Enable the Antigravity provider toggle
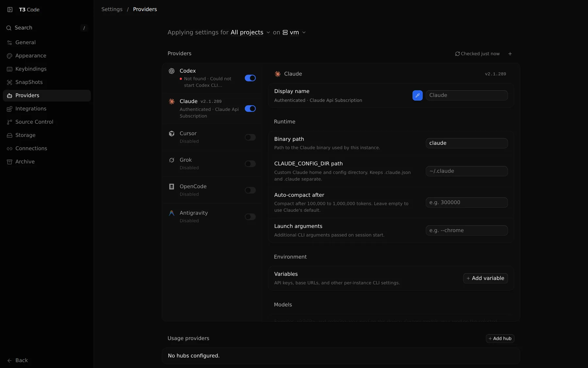Screen dimensions: 588x368 [x=250, y=217]
